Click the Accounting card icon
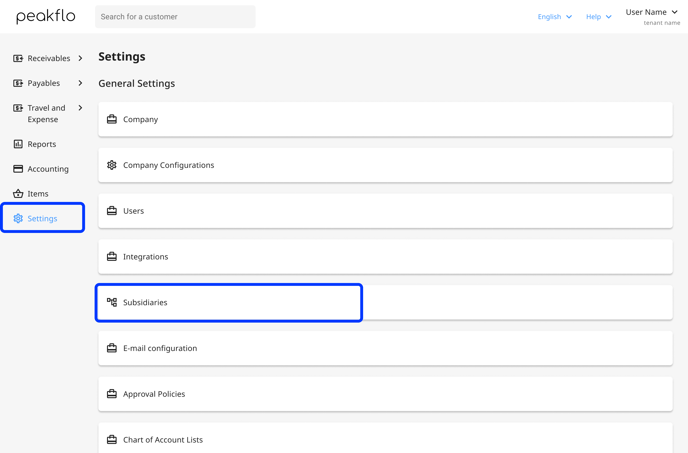 (x=18, y=169)
